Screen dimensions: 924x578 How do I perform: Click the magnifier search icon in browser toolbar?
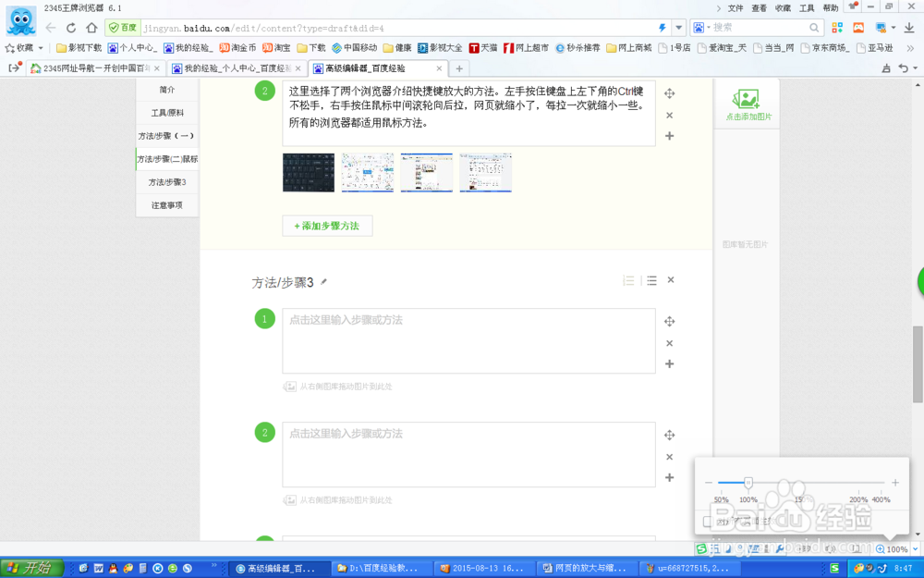(x=814, y=27)
